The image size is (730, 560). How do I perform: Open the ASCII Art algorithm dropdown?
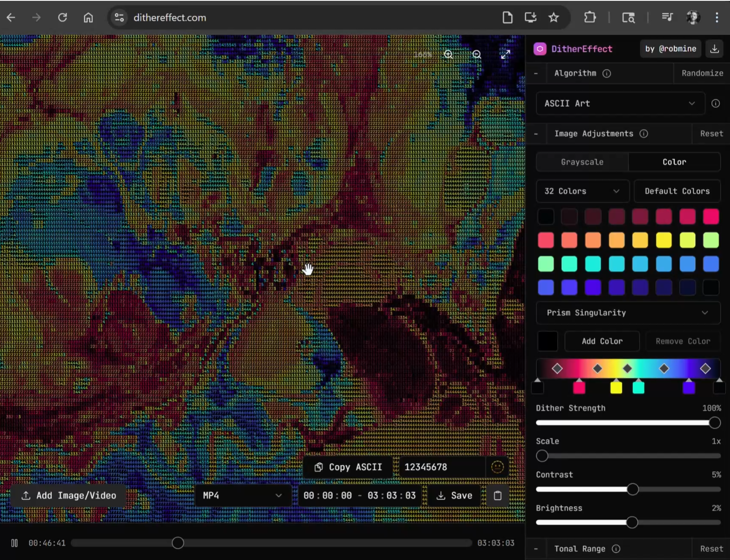[620, 103]
